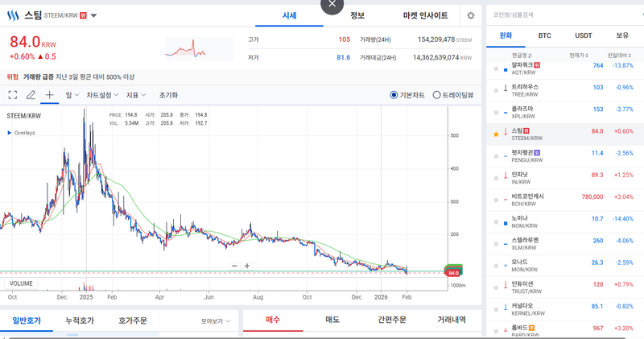The width and height of the screenshot is (644, 339).
Task: Select the 기본차트 radio button
Action: 394,94
